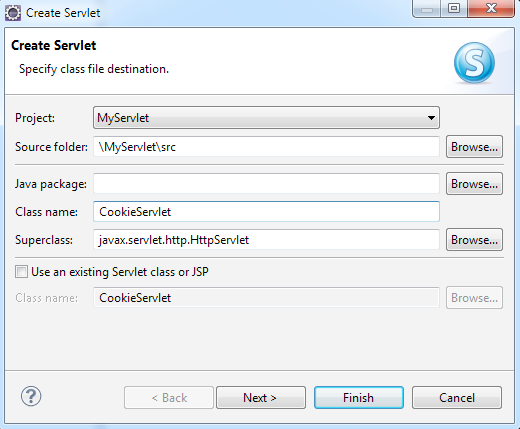Click the Source folder field \MyServlet\src
Image resolution: width=520 pixels, height=429 pixels.
266,146
